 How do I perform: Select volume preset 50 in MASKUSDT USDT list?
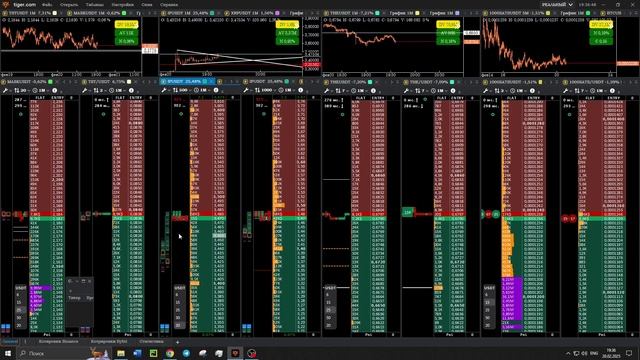(x=19, y=318)
